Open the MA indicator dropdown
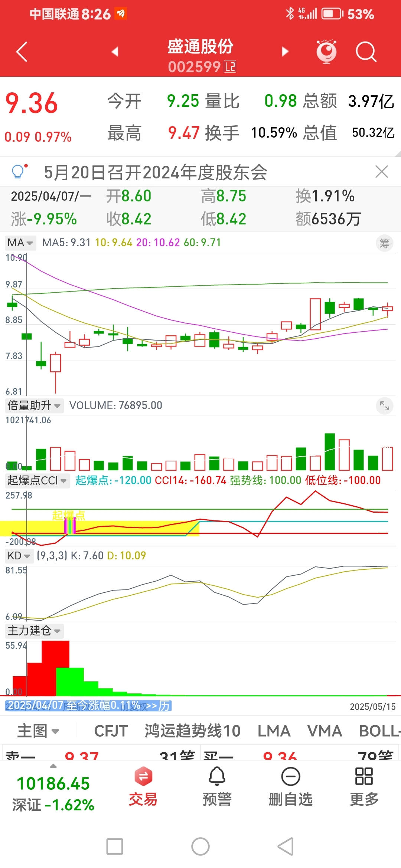 point(20,243)
